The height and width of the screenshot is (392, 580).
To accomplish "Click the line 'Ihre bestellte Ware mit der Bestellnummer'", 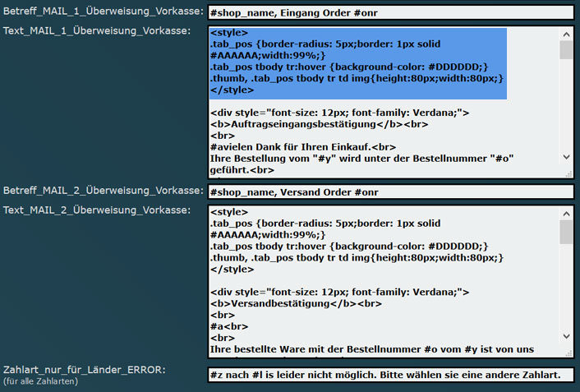I will [x=372, y=349].
